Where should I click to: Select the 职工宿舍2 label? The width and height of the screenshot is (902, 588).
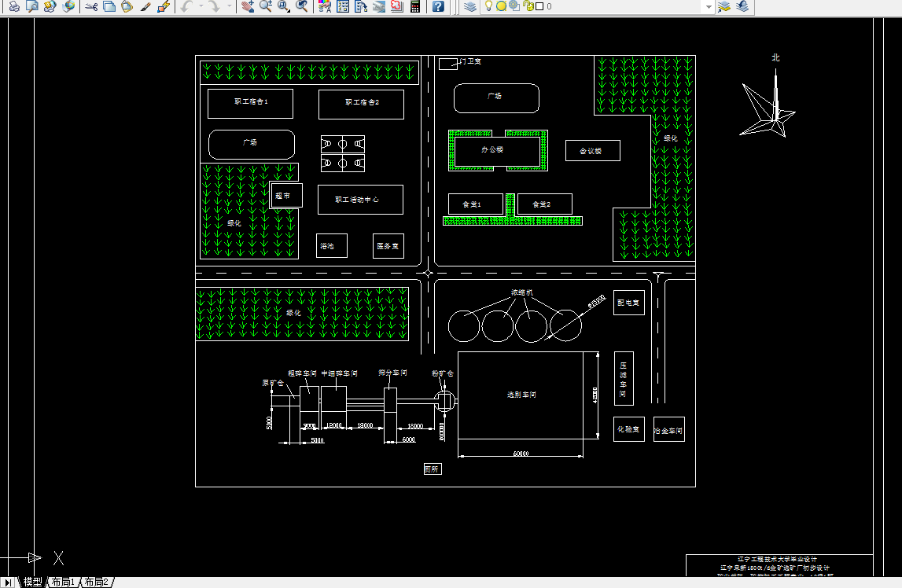(362, 102)
